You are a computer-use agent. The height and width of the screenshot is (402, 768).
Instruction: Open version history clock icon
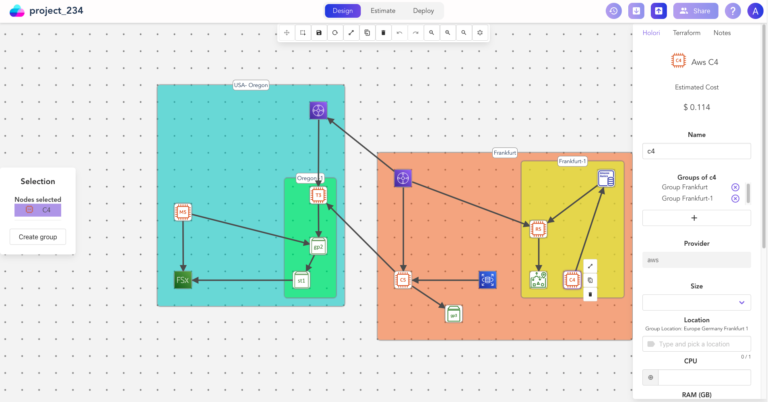click(x=613, y=11)
